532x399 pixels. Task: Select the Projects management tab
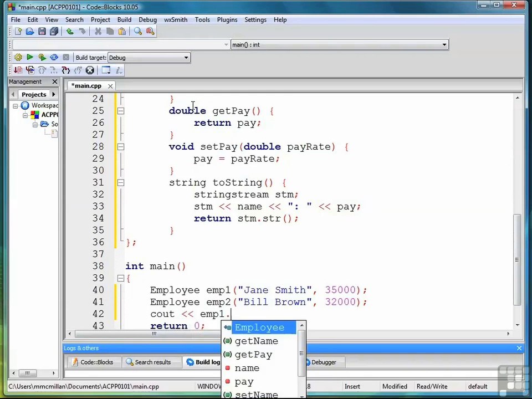(34, 94)
